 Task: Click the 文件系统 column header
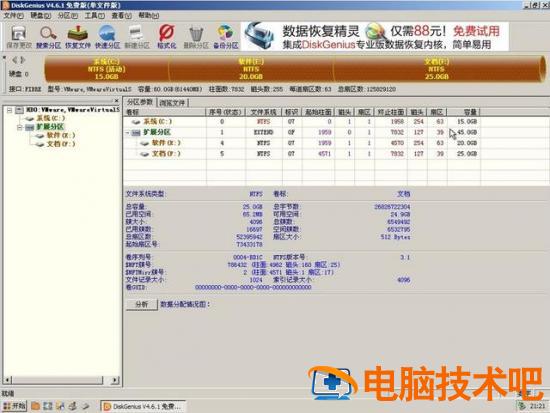point(264,112)
